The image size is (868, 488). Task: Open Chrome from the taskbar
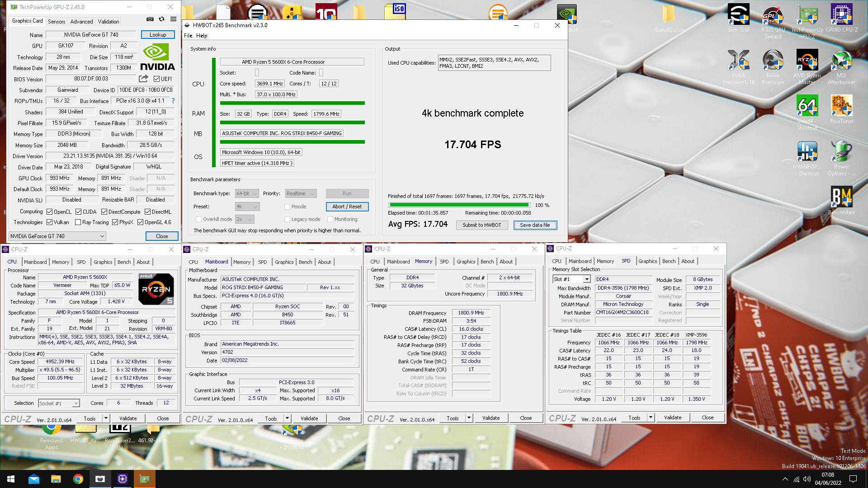[x=78, y=479]
